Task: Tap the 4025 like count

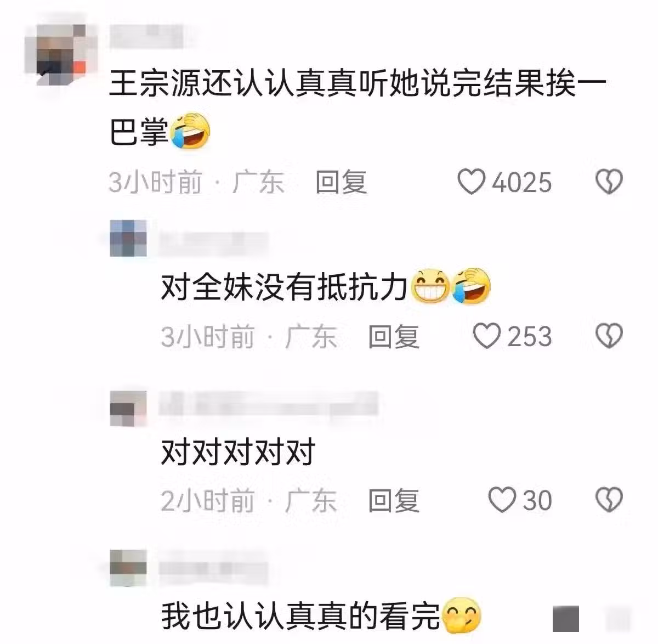Action: coord(521,182)
